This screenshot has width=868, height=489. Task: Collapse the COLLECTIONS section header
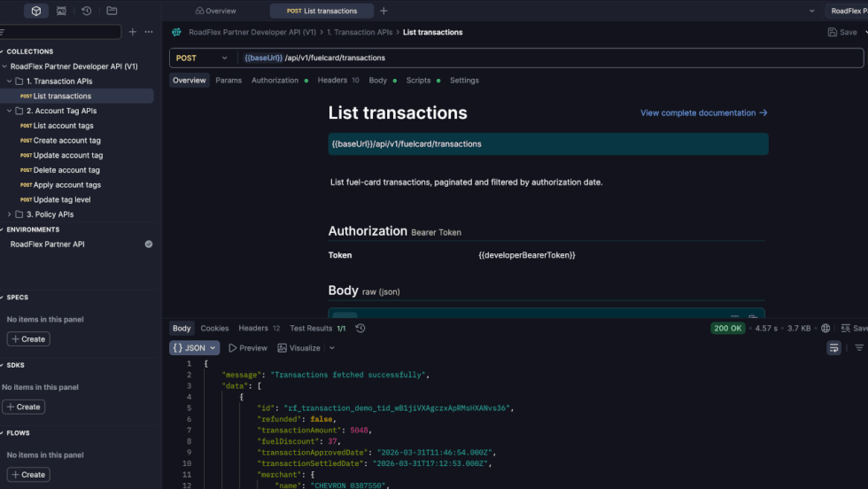pos(29,51)
